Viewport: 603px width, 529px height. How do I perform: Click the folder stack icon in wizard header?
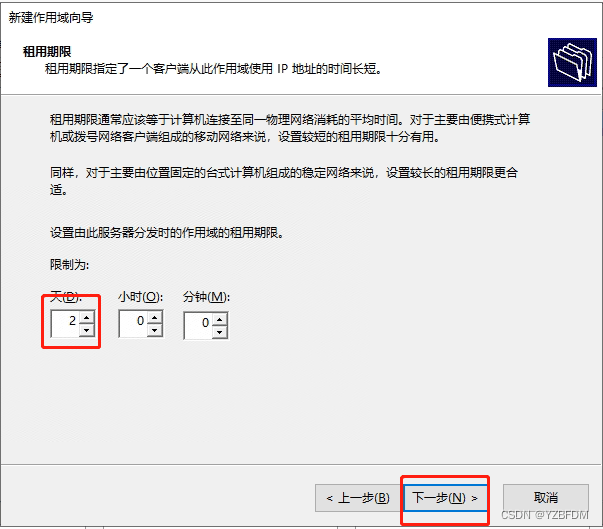(x=572, y=62)
